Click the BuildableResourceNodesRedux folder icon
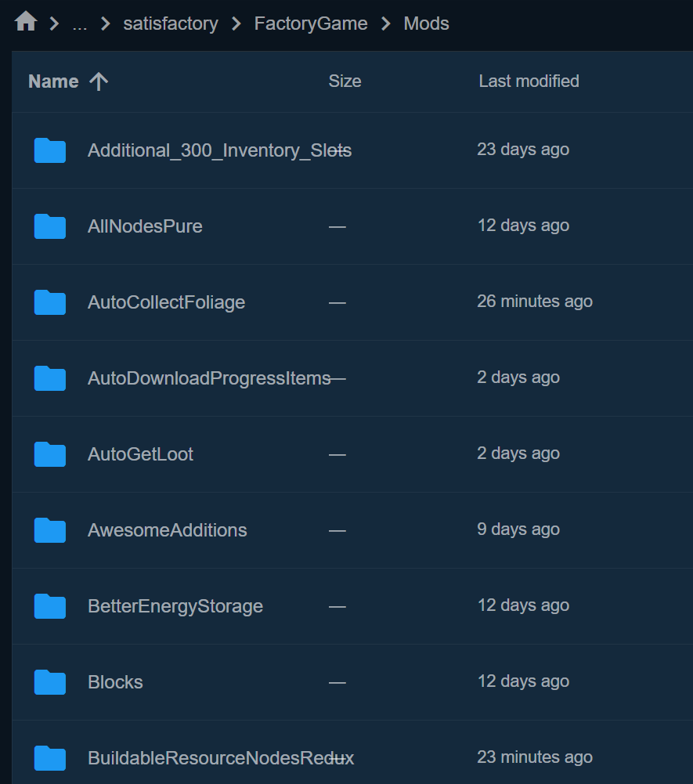Viewport: 693px width, 784px height. [50, 758]
